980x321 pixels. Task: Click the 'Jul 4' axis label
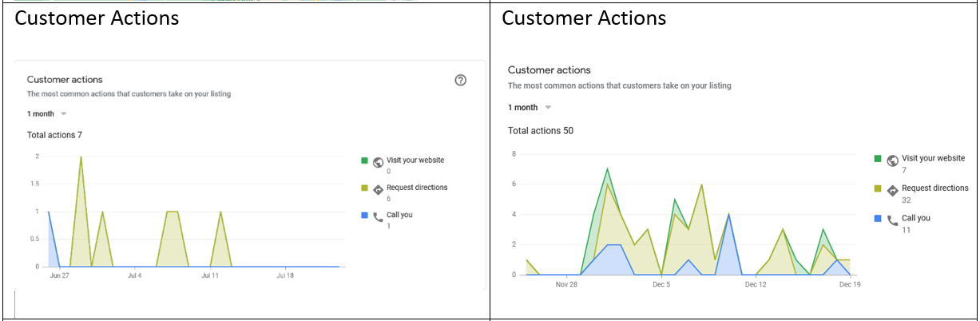coord(134,275)
